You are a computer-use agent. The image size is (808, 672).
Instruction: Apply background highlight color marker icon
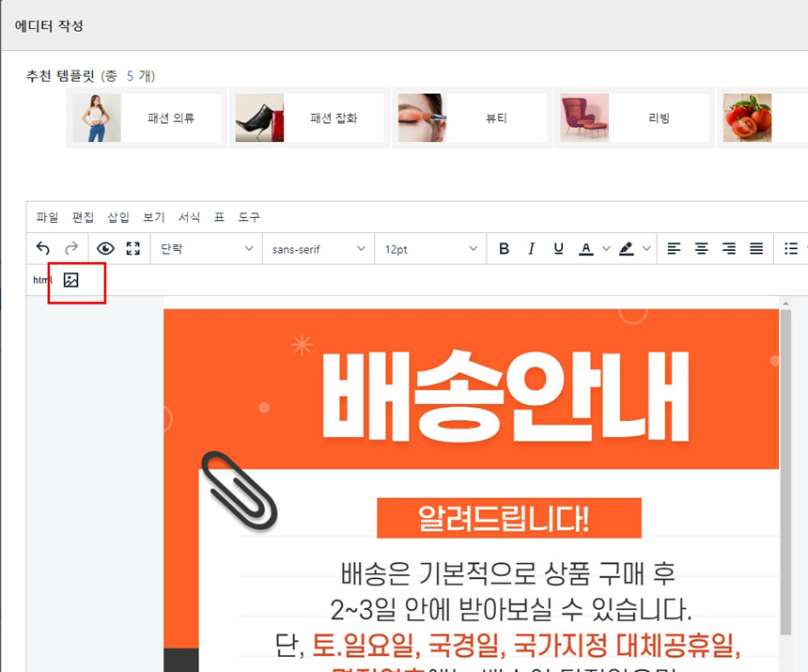point(626,248)
